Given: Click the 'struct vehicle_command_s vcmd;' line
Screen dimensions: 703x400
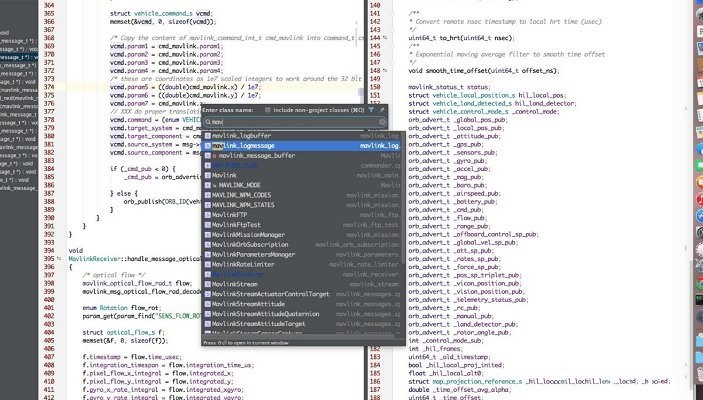Looking at the screenshot, I should [x=162, y=13].
